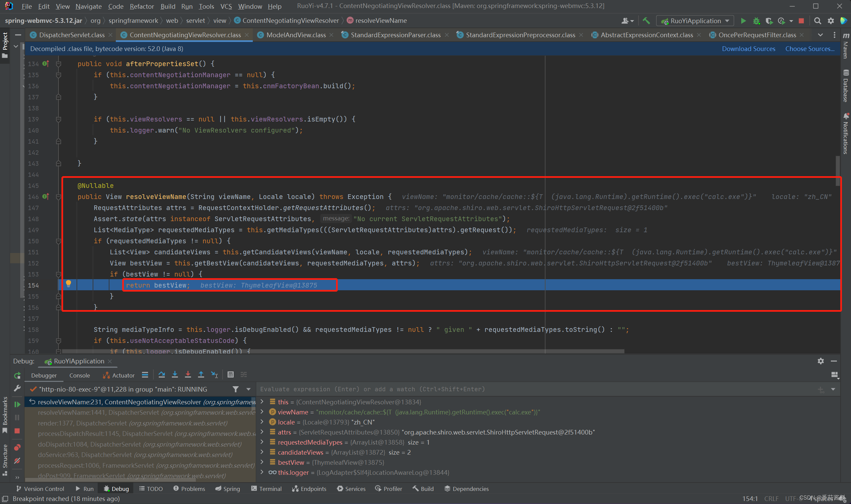Open RuoYiApplication run configuration dropdown
This screenshot has width=851, height=504.
(x=696, y=21)
